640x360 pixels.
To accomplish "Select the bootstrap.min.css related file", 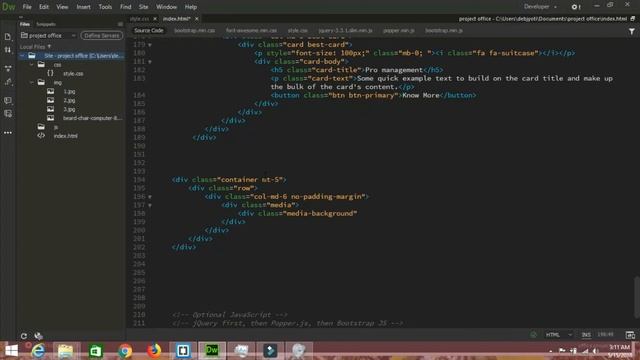I will pos(194,31).
